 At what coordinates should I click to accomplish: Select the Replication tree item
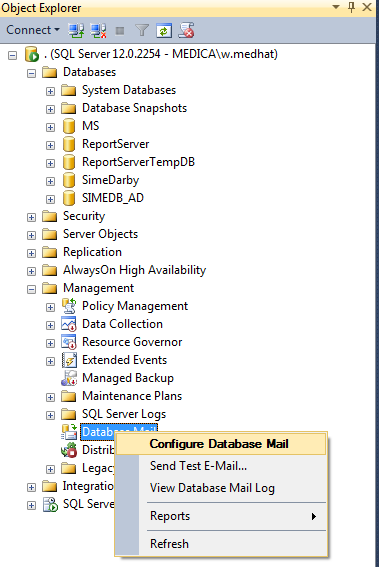tap(92, 252)
